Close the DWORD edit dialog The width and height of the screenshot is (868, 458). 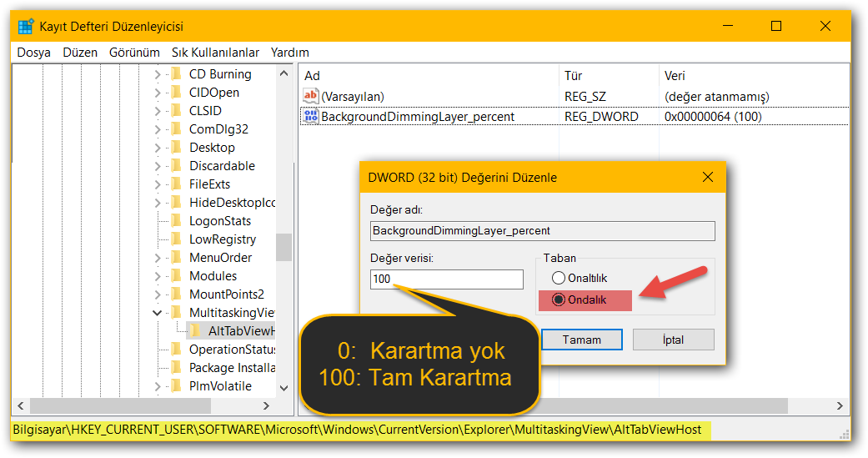(x=707, y=177)
